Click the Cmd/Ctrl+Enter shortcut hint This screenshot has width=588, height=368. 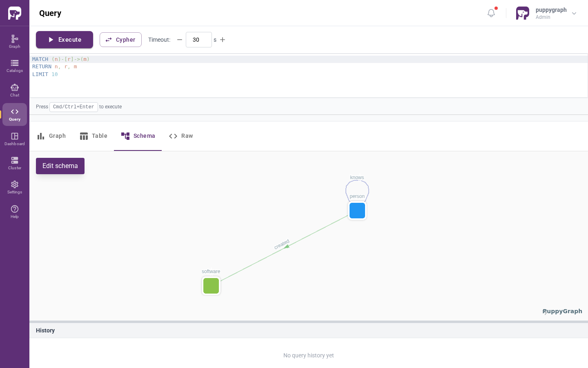[x=73, y=107]
